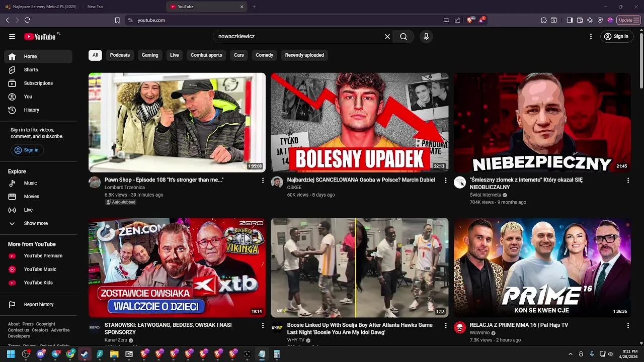This screenshot has width=644, height=362.
Task: Open three-dot menu for Boosie Soulja Boy video
Action: (x=445, y=325)
